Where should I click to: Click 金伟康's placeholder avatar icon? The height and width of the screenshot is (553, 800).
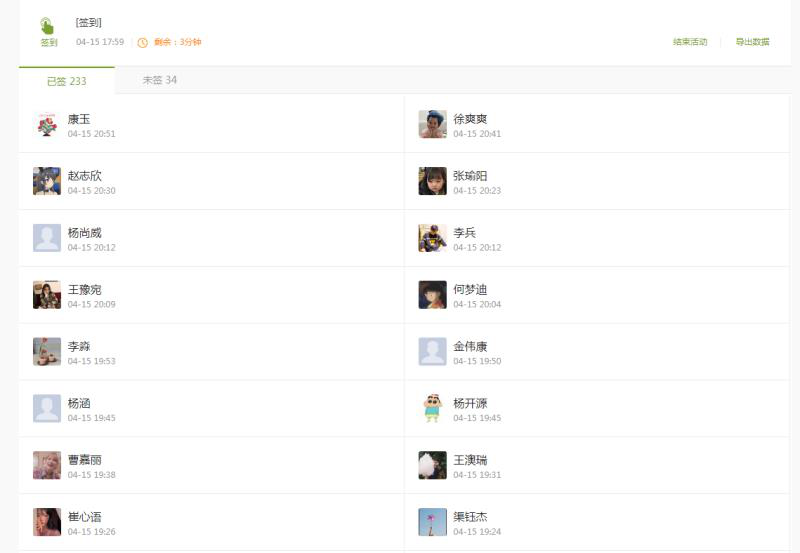[x=432, y=352]
